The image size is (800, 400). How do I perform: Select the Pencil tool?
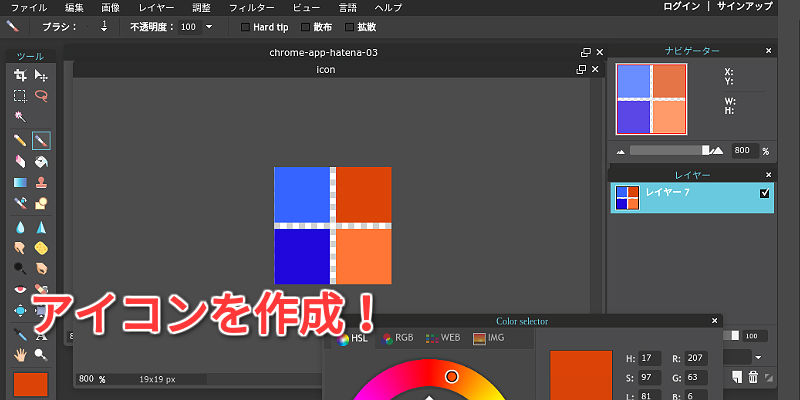coord(20,140)
